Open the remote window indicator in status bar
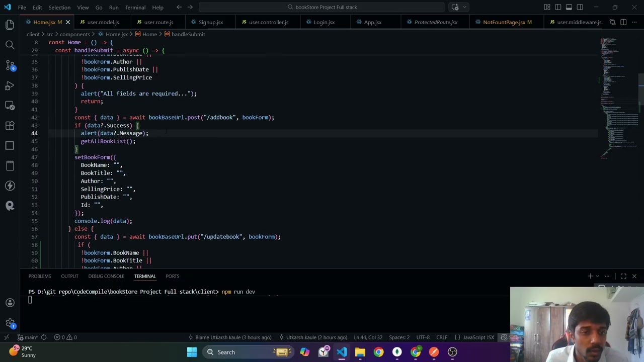The image size is (644, 362). 7,337
